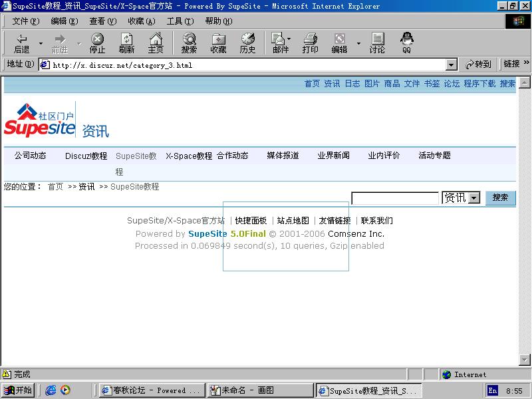Image resolution: width=532 pixels, height=399 pixels.
Task: Click the IE page icon in address bar
Action: (45, 65)
